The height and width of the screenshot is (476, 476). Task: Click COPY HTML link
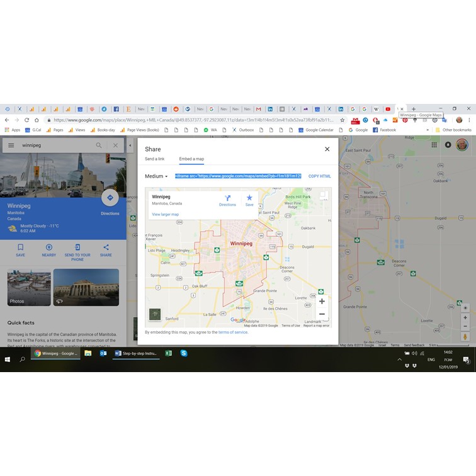click(x=319, y=176)
